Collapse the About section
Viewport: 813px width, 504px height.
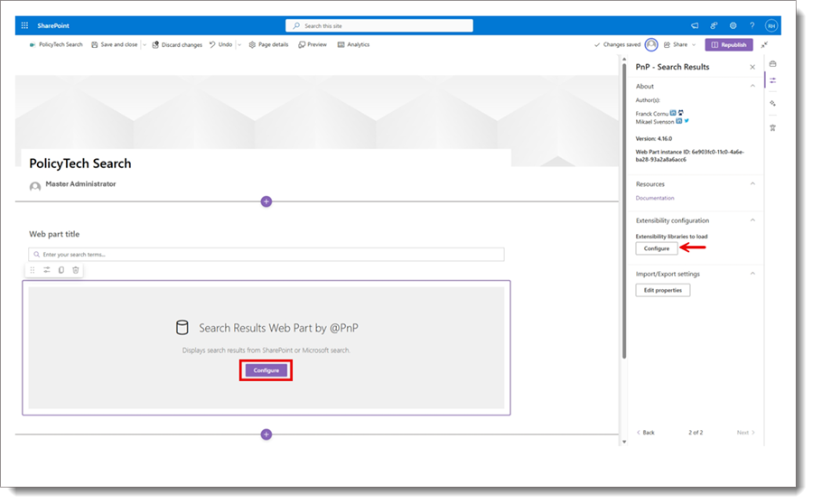753,87
